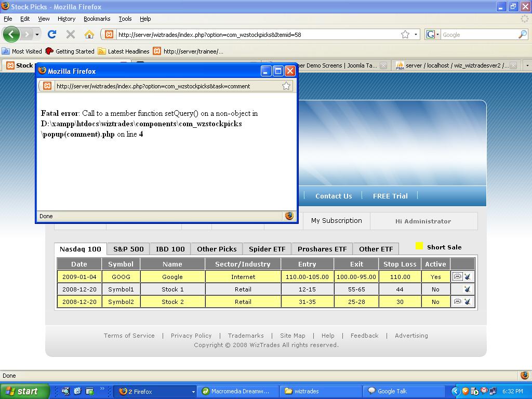532x399 pixels.
Task: Bookmark popup page with the star icon
Action: coord(286,86)
